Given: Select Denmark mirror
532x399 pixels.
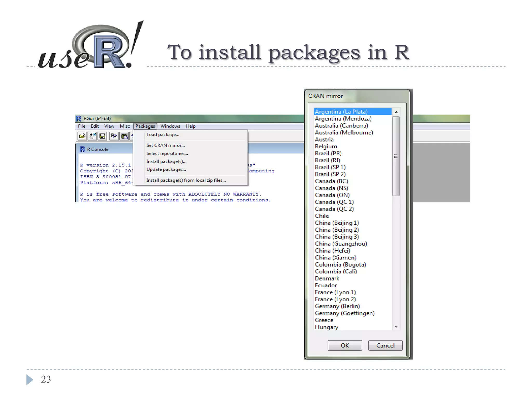Looking at the screenshot, I should pos(353,278).
